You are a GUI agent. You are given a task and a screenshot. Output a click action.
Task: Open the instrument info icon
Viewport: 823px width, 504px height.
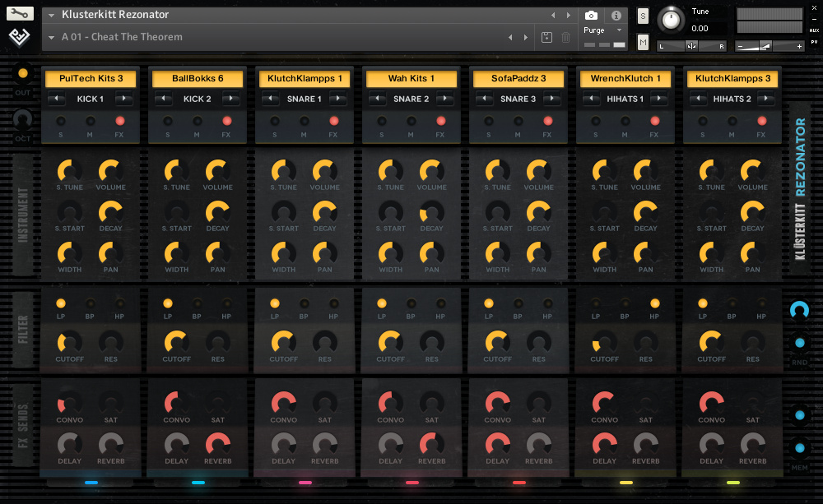click(616, 15)
